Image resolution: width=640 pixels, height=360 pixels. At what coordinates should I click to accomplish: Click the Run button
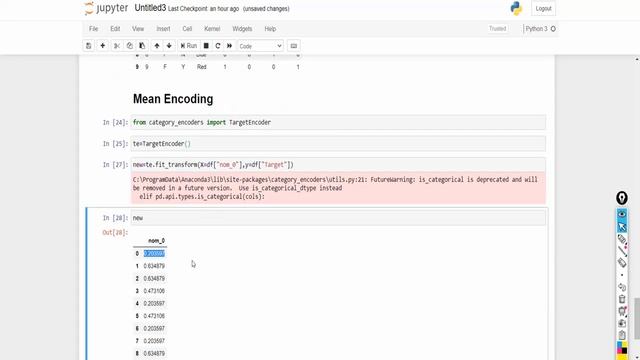(x=189, y=46)
